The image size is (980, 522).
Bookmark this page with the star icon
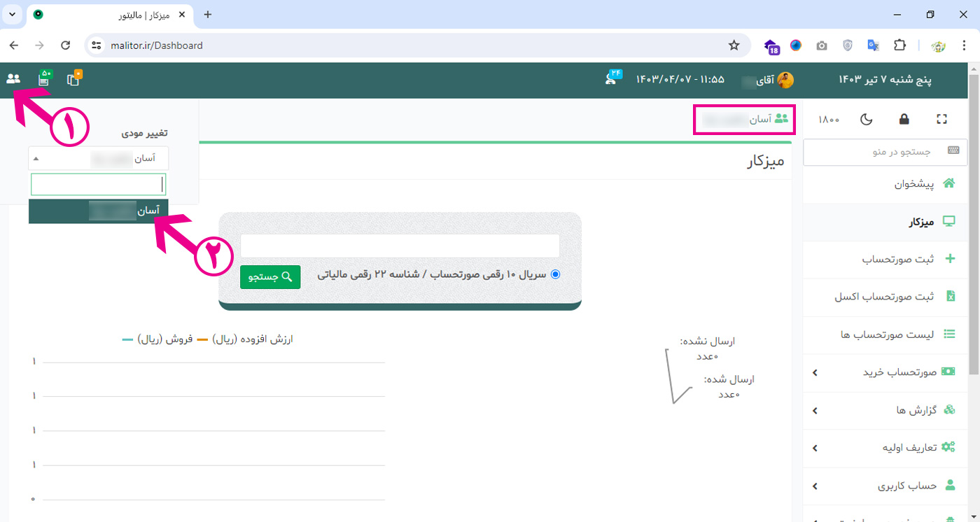(734, 45)
